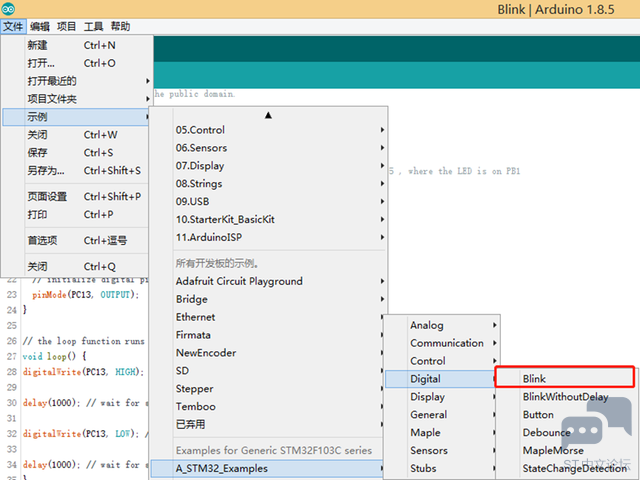Expand Adafruit Circuit Playground examples
Image resolution: width=640 pixels, height=480 pixels.
pyautogui.click(x=268, y=282)
